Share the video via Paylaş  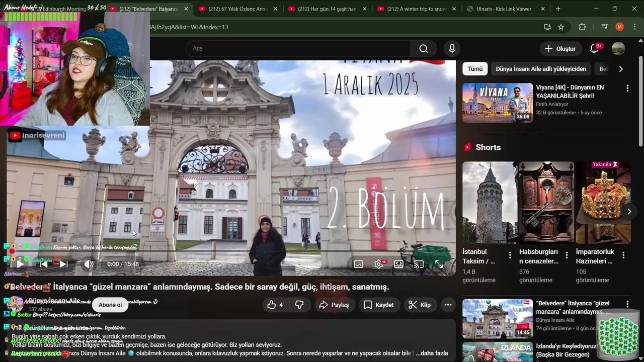tap(334, 305)
